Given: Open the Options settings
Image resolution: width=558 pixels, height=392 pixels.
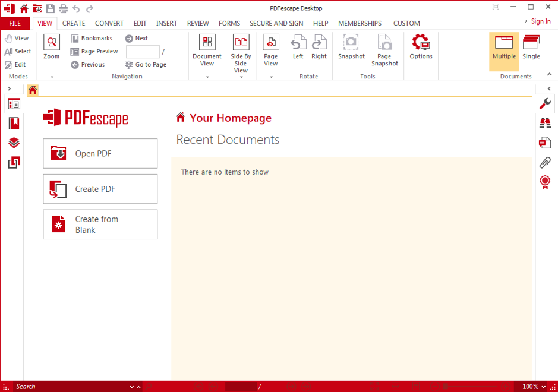Looking at the screenshot, I should [x=421, y=46].
